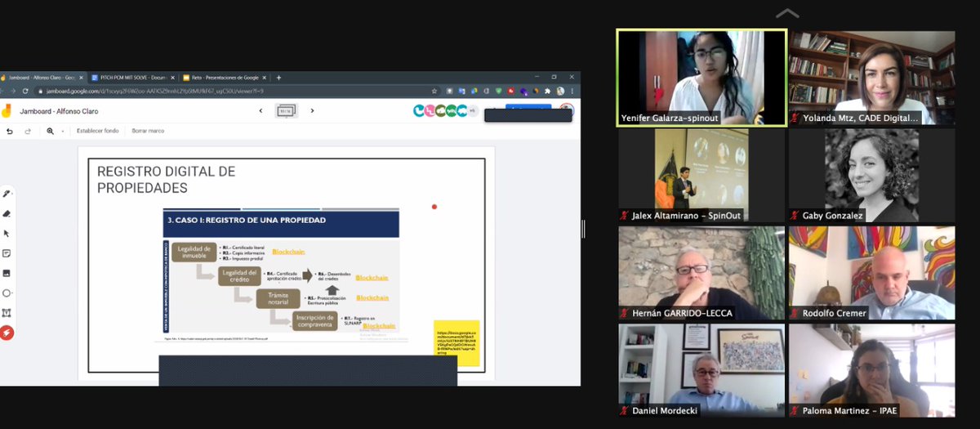Click Establecer fondo
Viewport: 980px width, 429px height.
(x=98, y=131)
